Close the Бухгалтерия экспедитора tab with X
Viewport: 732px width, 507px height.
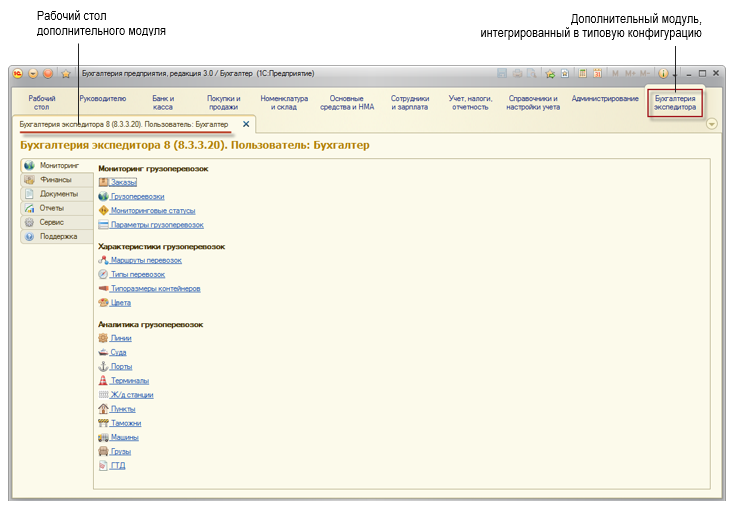pos(246,124)
